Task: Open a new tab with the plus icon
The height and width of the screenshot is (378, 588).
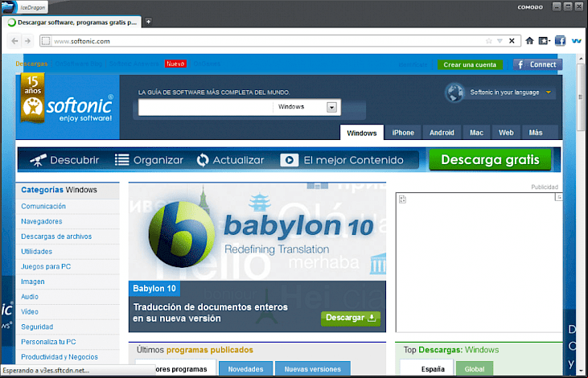Action: coord(148,22)
